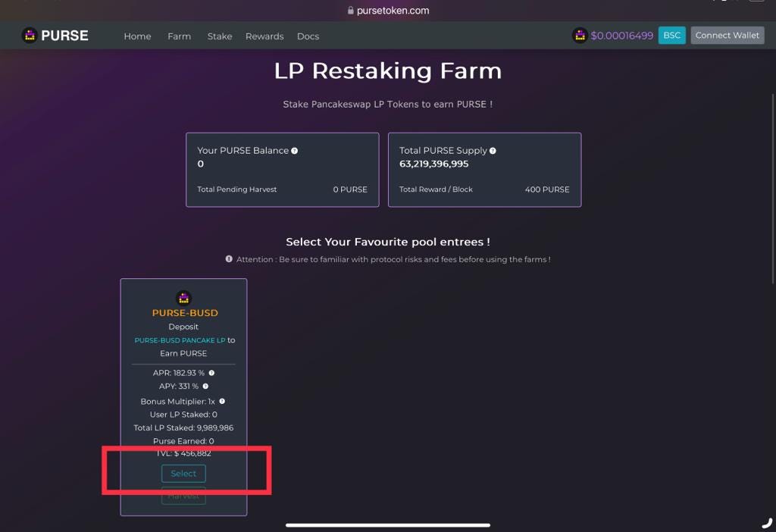Click the Attention exclamation icon
This screenshot has height=532, width=776.
coord(229,259)
